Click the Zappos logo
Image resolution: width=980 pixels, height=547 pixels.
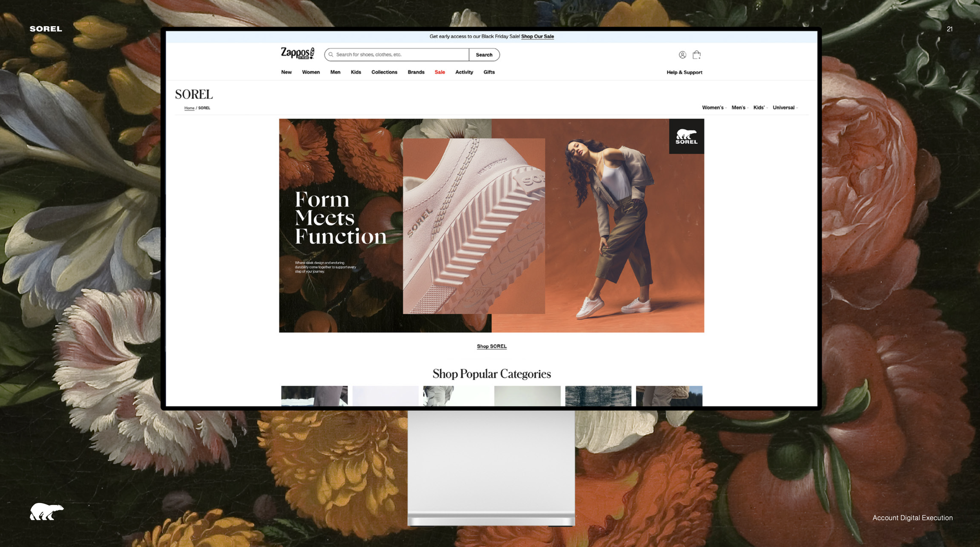(x=298, y=53)
